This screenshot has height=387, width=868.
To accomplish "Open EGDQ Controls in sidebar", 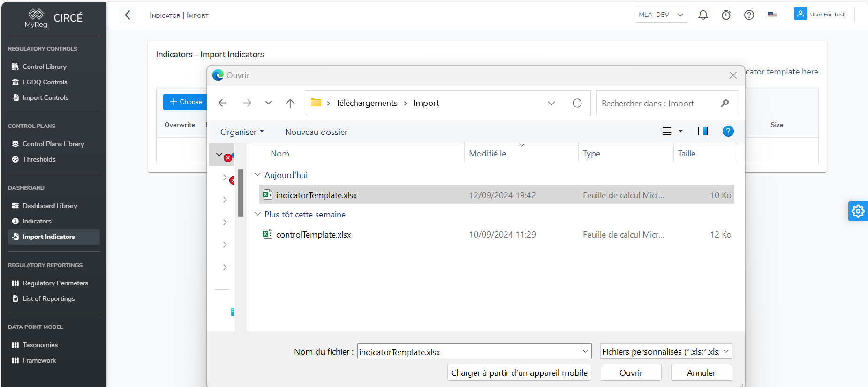I will 45,82.
